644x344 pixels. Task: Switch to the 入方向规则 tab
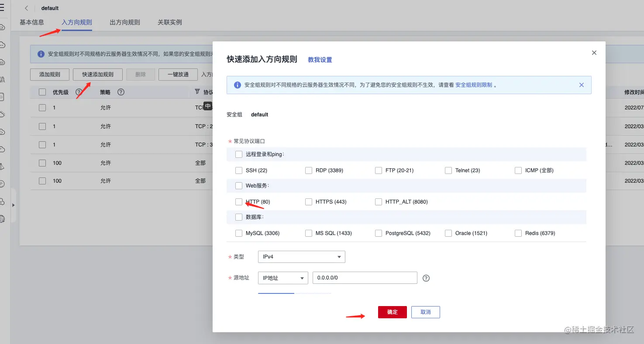(x=77, y=22)
